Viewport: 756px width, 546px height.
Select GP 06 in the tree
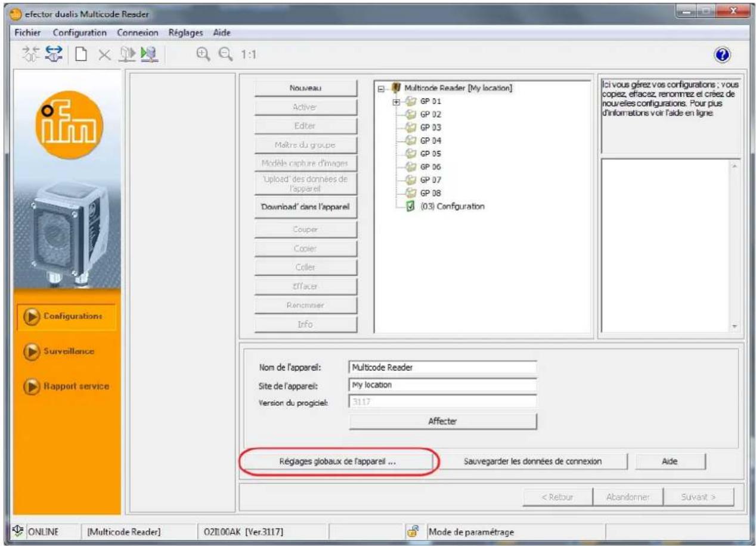pyautogui.click(x=430, y=166)
